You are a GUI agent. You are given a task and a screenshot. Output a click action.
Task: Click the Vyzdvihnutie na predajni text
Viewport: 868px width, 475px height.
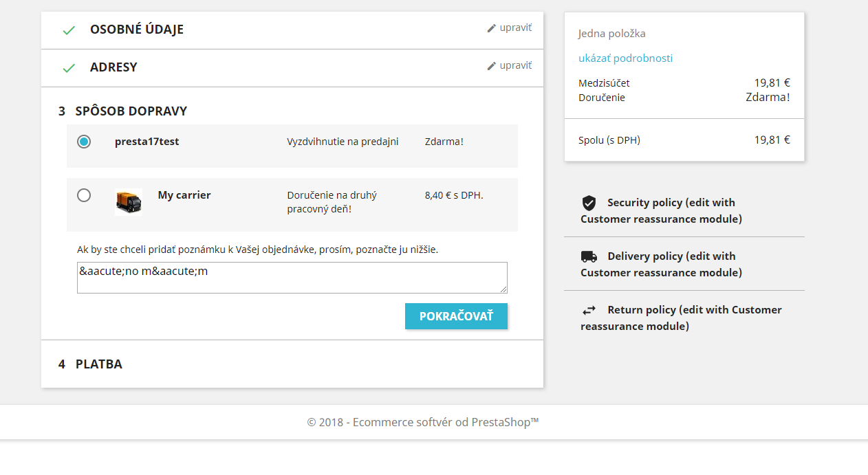point(343,142)
